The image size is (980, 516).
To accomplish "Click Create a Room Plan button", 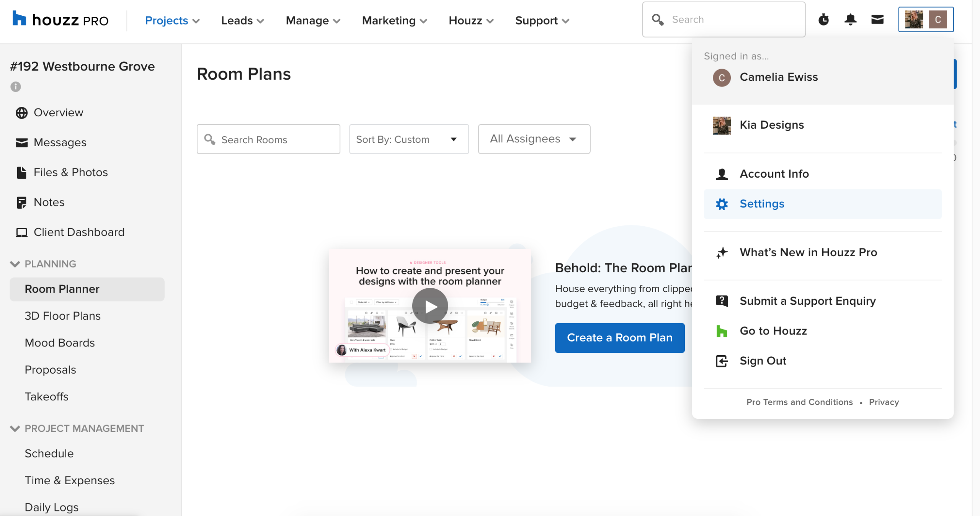I will (619, 338).
